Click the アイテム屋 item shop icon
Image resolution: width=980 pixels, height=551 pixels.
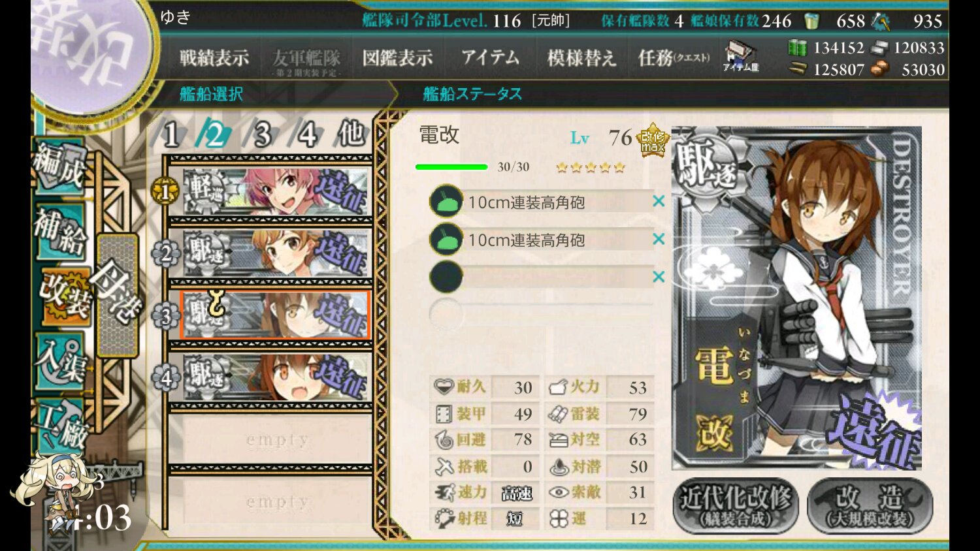pyautogui.click(x=741, y=57)
